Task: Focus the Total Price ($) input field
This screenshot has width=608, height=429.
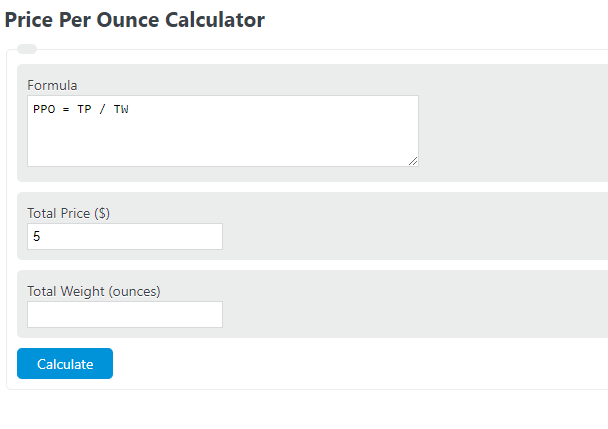Action: tap(125, 236)
